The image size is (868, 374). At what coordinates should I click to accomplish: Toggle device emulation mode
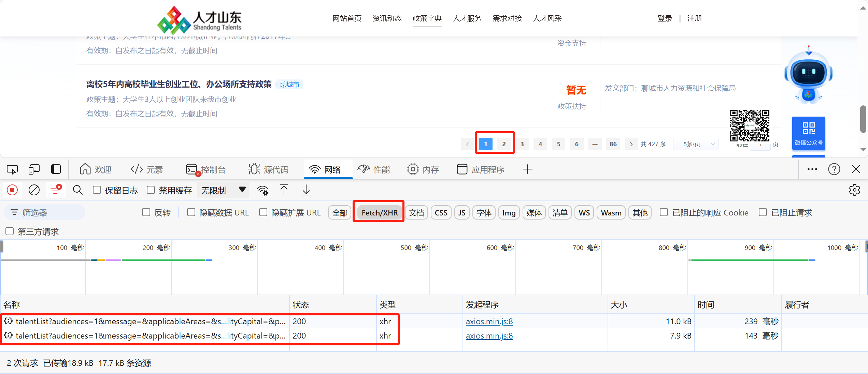click(x=34, y=169)
